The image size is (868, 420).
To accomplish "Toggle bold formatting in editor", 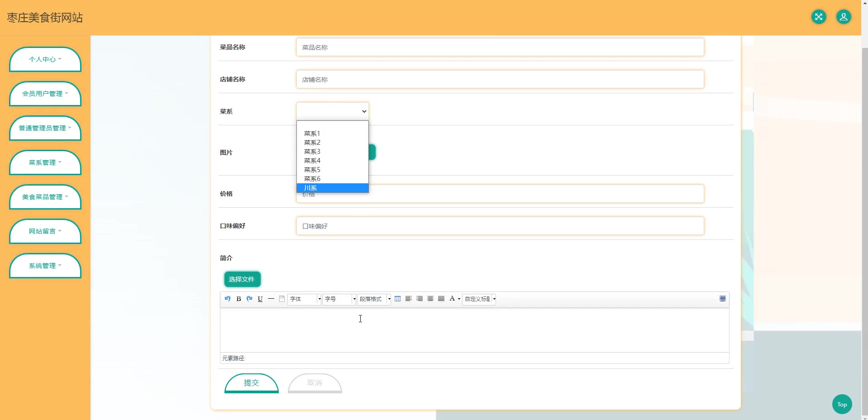I will tap(238, 299).
